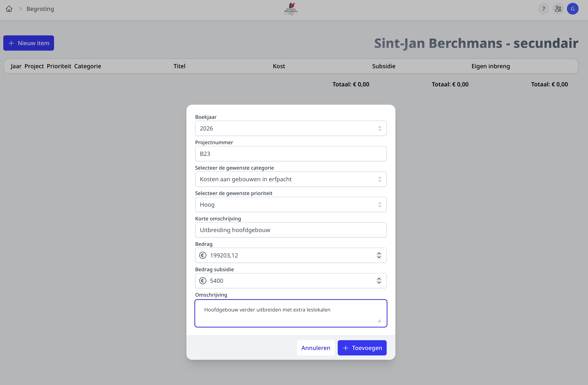The image size is (588, 385).
Task: Open the Boekjaar dropdown showing 2026
Action: (291, 128)
